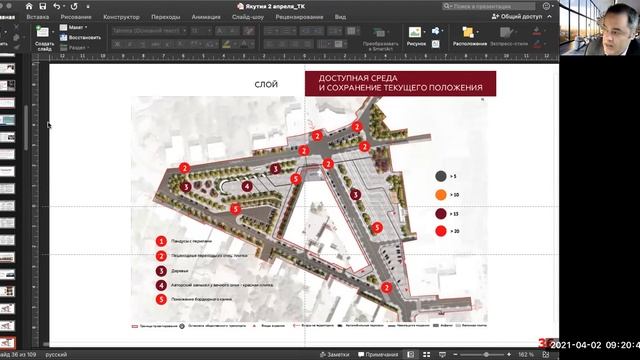Toggle bold formatting Ж button
This screenshot has width=640, height=360.
118,44
